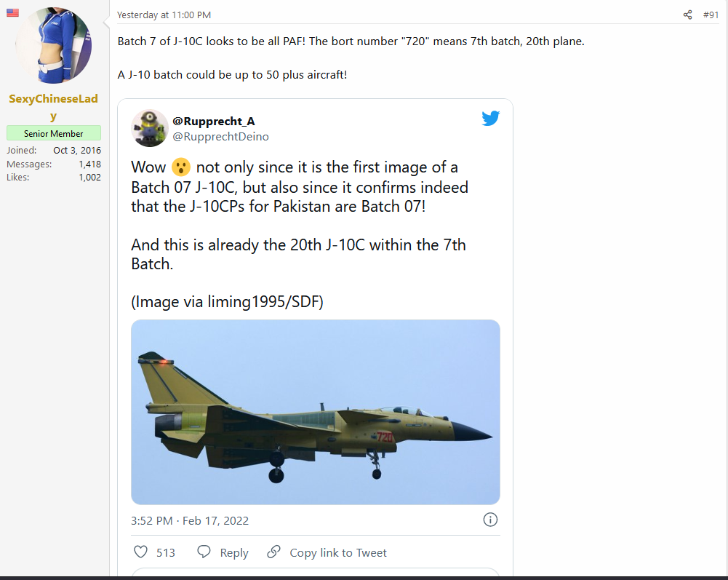This screenshot has width=728, height=580.
Task: Click the Reply speech bubble icon
Action: [204, 552]
